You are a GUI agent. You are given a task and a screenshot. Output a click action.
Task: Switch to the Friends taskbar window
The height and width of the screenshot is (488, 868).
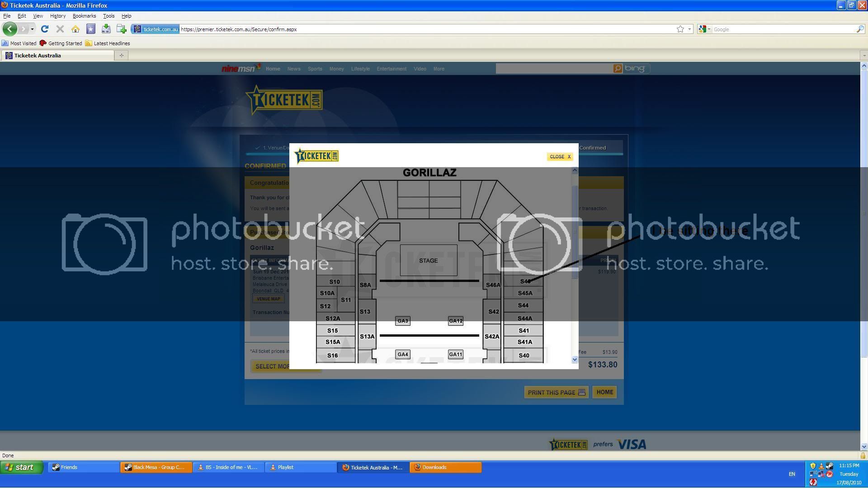click(84, 467)
